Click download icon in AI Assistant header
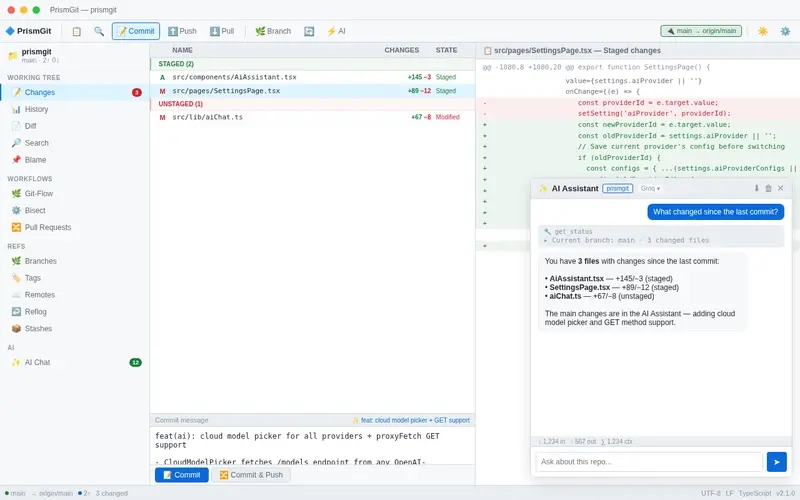This screenshot has width=800, height=500. click(x=756, y=188)
